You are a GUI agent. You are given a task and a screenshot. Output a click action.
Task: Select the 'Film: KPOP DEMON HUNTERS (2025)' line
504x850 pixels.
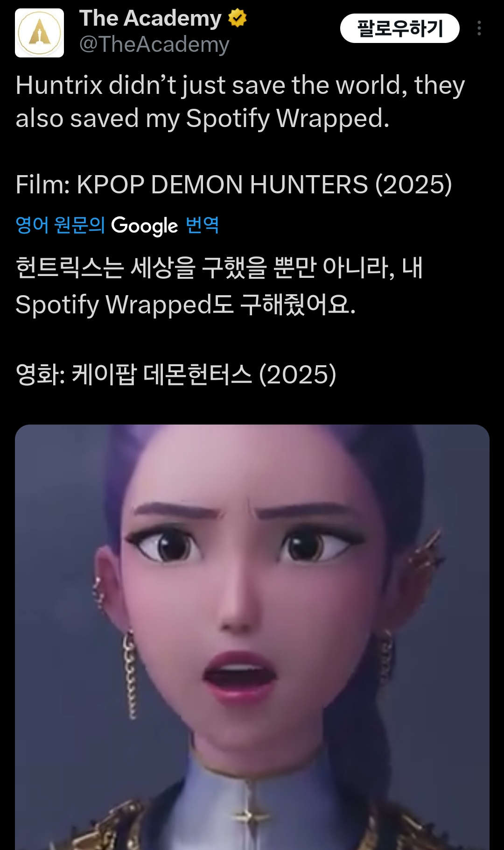[234, 184]
